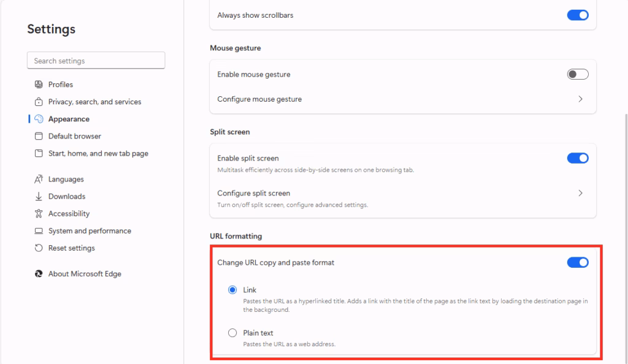Click the Search settings input field

click(96, 61)
